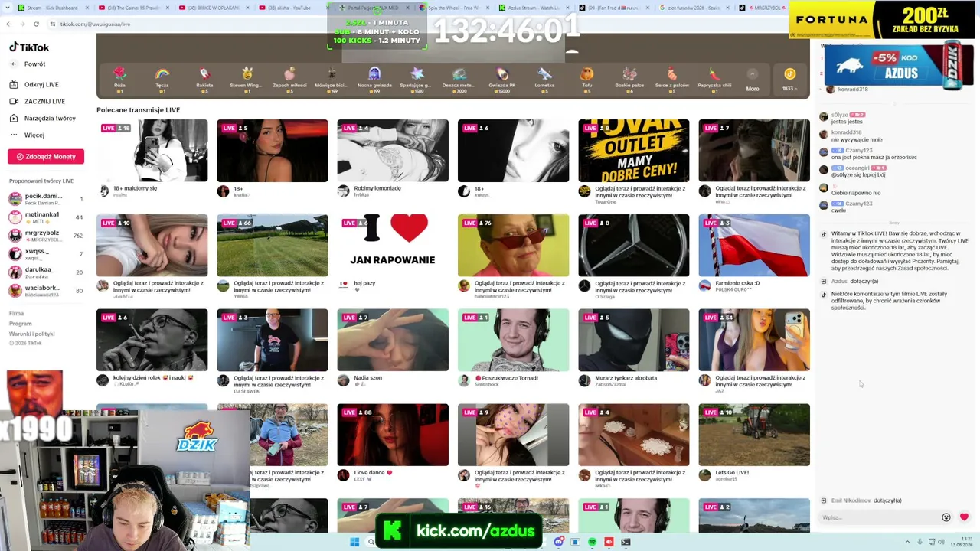Open the 'Nadia szon' live thumbnail
The image size is (980, 551).
tap(393, 341)
